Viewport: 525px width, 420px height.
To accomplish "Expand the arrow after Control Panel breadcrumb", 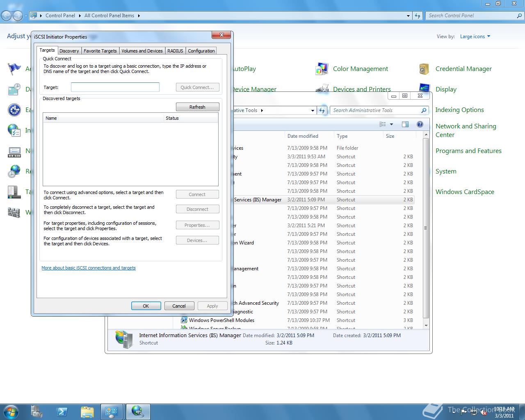I will click(80, 16).
